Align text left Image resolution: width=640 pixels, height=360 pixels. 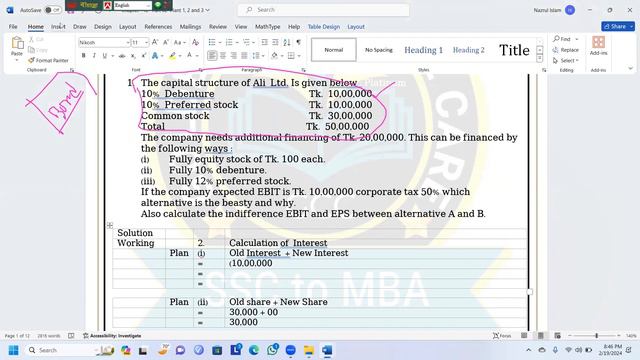pos(212,56)
